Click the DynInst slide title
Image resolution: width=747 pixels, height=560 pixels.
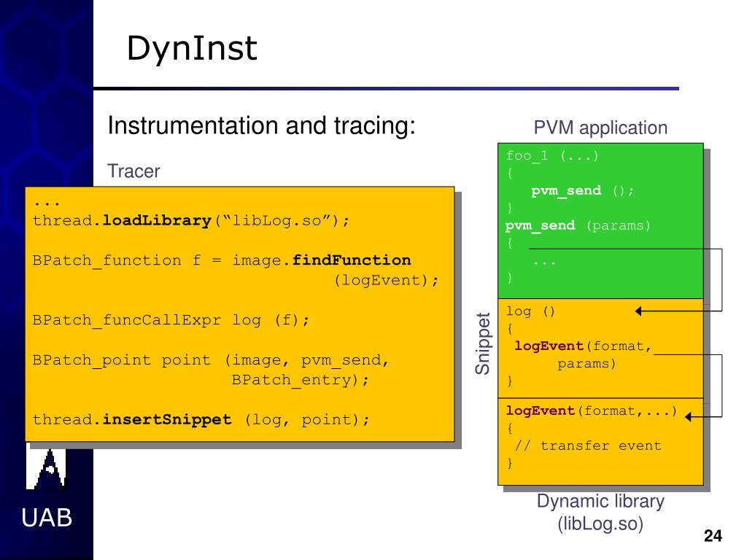click(192, 48)
